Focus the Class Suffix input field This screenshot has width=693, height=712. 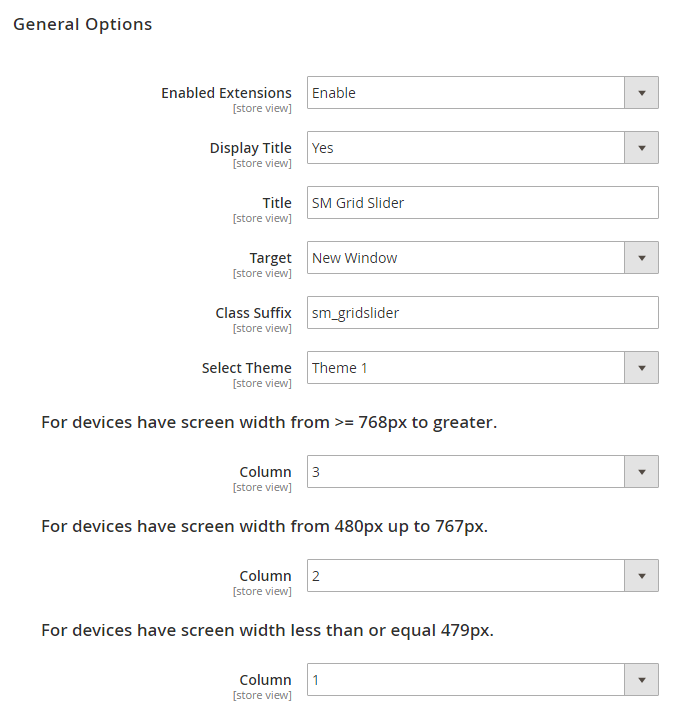coord(481,313)
